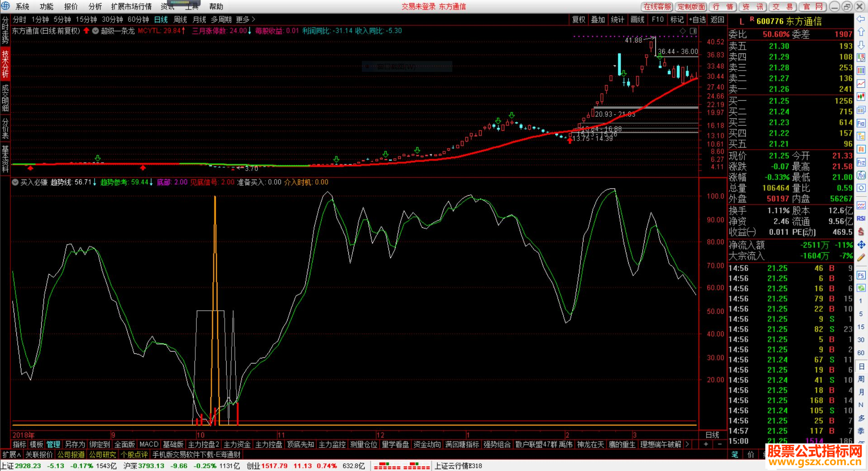This screenshot has height=471, width=868.
Task: Click the up arrow icon in right toolbar
Action: tap(861, 32)
